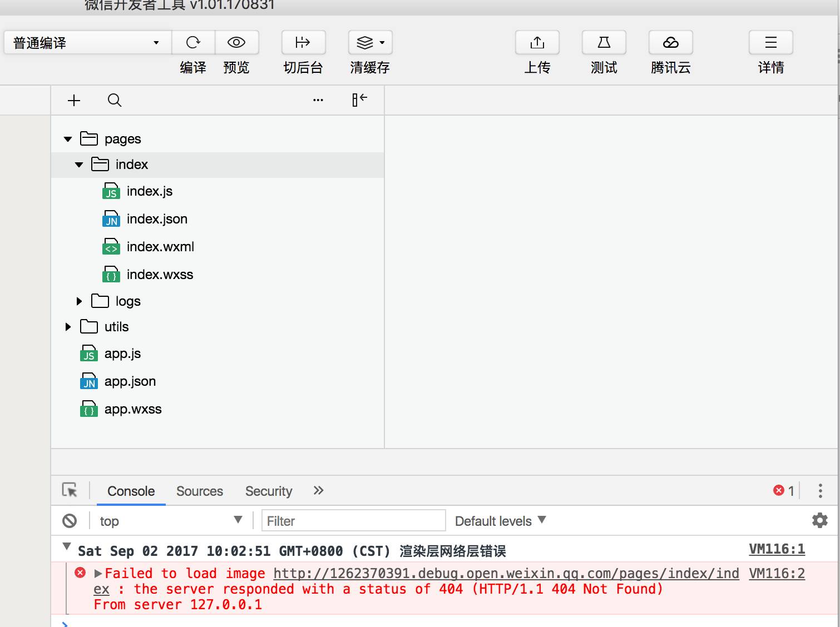Click the upload (上传) icon
This screenshot has width=840, height=627.
[537, 43]
